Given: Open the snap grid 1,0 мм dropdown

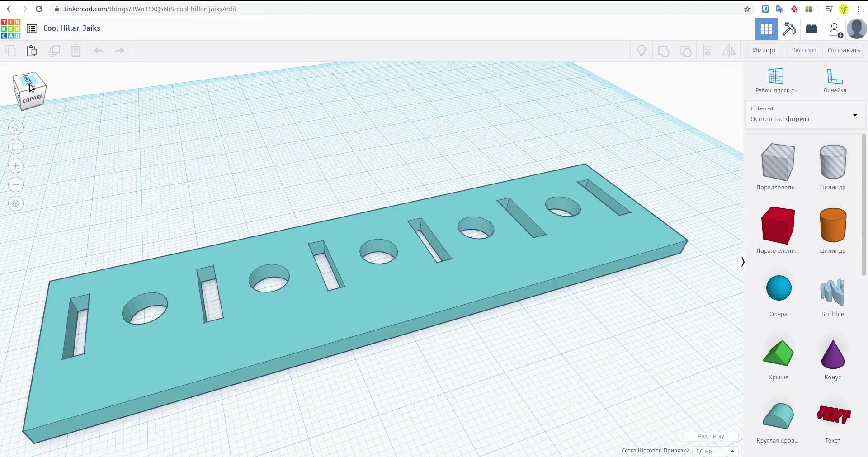Looking at the screenshot, I should coord(715,451).
